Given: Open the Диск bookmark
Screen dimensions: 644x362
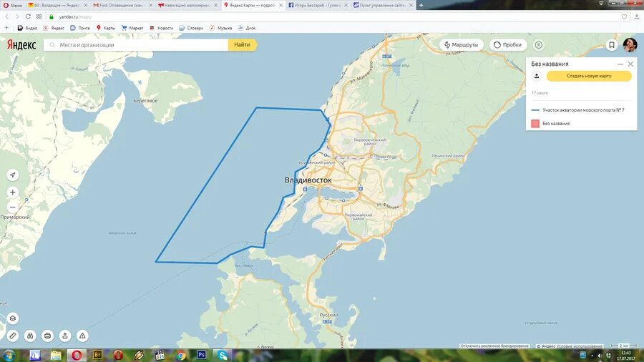Looking at the screenshot, I should [x=246, y=28].
